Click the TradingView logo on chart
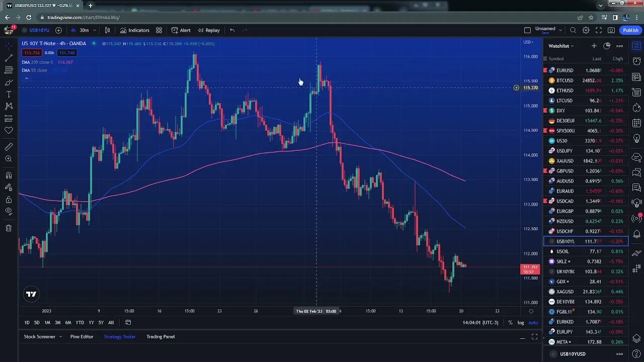Image resolution: width=644 pixels, height=362 pixels. 31,294
